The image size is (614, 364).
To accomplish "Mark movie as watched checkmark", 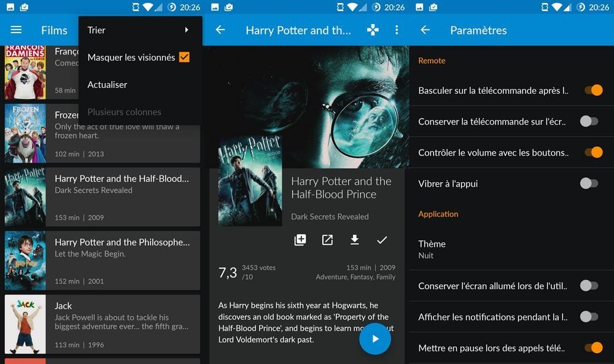I will (x=382, y=240).
